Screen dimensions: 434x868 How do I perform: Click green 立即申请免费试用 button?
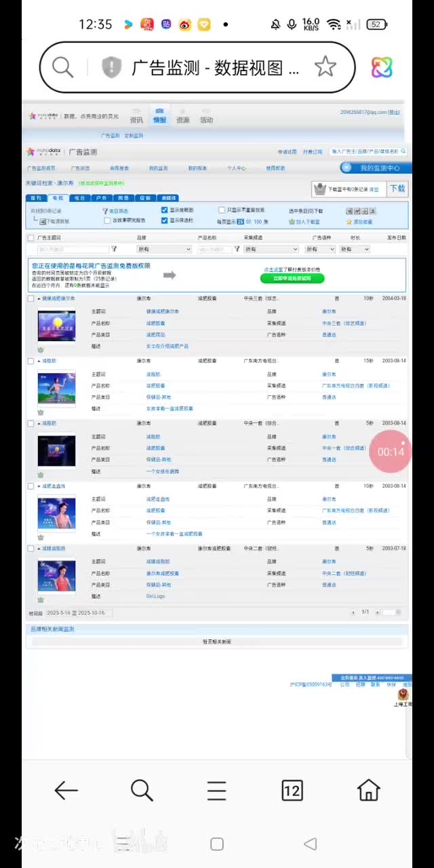coord(292,278)
